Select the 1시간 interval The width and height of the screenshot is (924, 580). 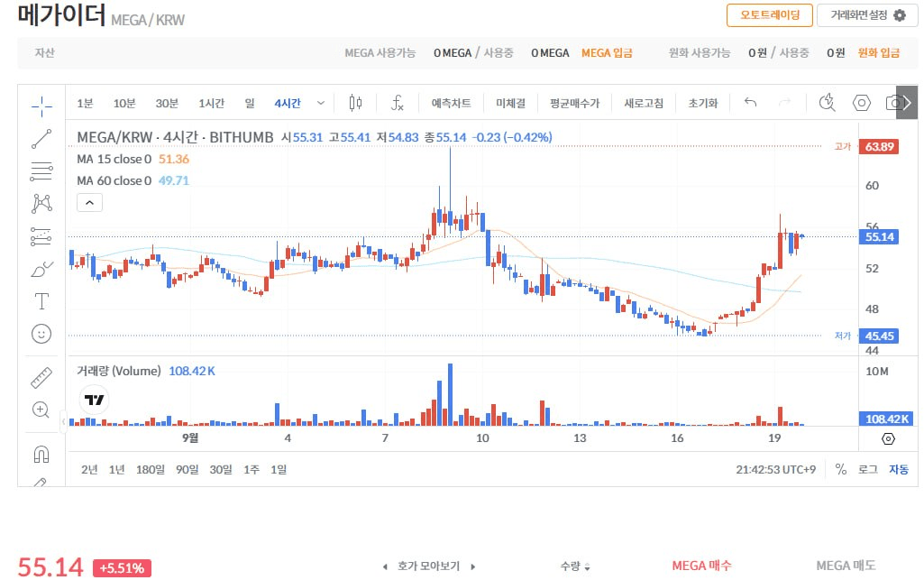point(212,103)
